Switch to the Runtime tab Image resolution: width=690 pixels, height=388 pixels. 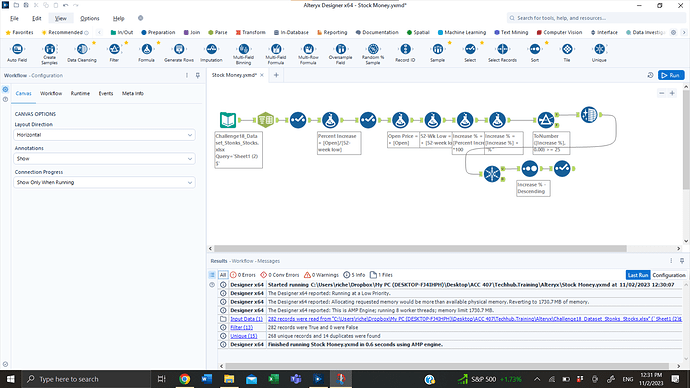(80, 93)
